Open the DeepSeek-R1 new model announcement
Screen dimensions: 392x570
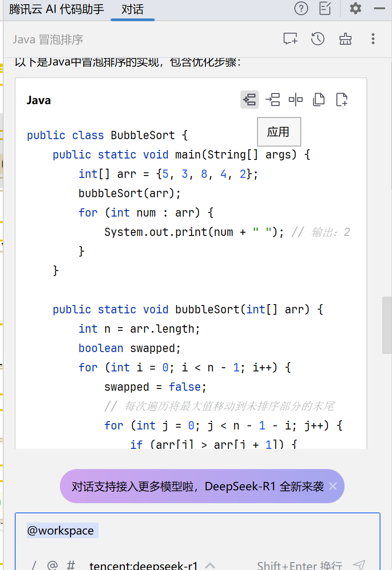click(198, 486)
